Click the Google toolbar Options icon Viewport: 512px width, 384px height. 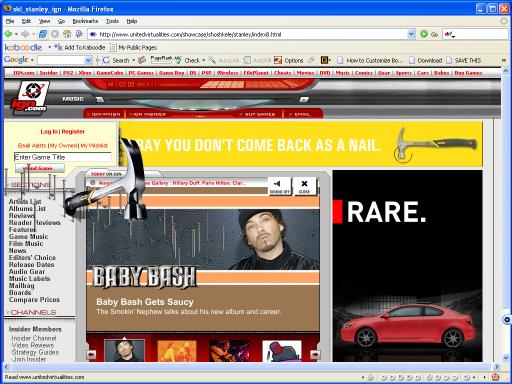click(278, 60)
